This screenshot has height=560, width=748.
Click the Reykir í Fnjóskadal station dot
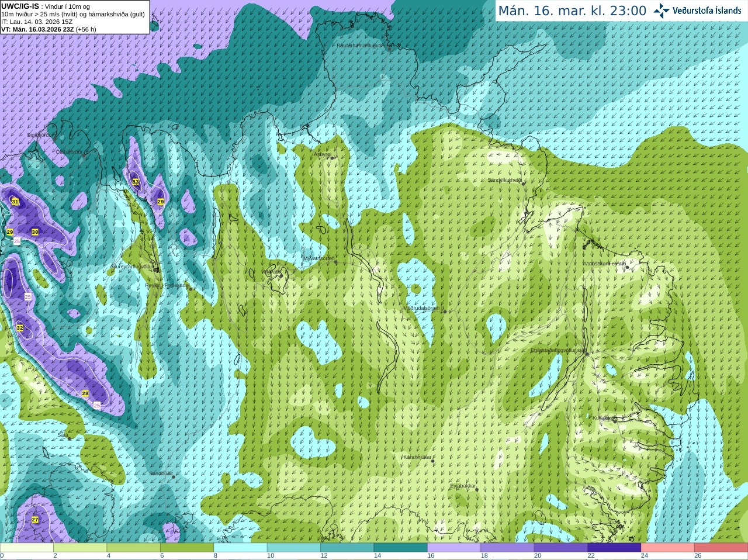tap(191, 289)
